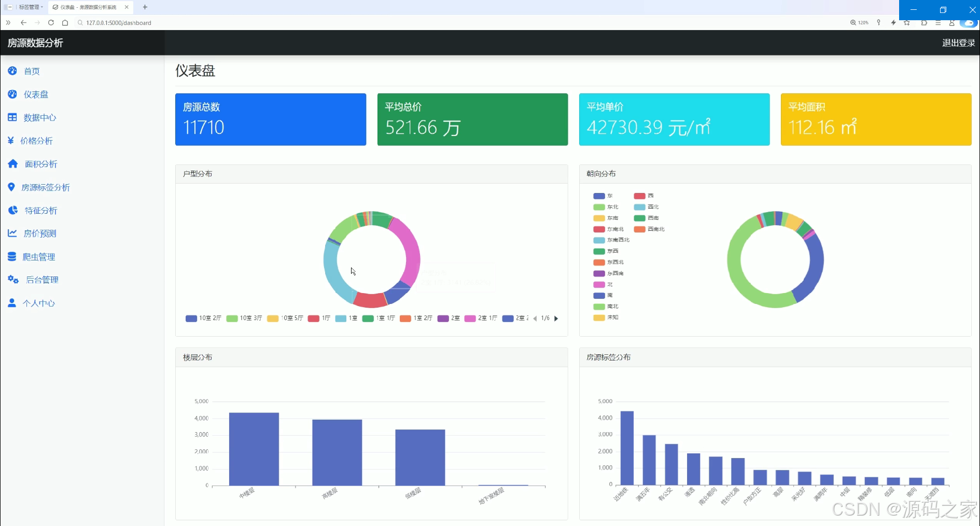Click the browser account profile icon
The image size is (980, 526).
(x=952, y=23)
